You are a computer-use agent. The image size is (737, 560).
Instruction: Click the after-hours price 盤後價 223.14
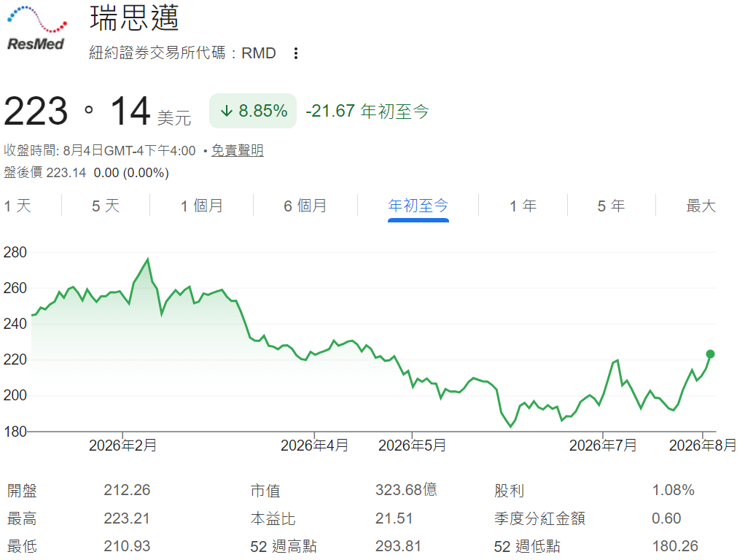(x=45, y=173)
